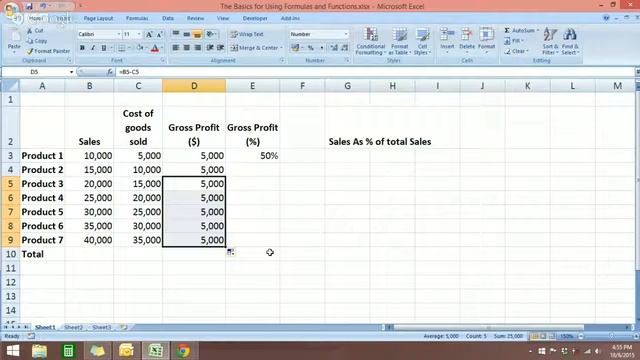Click the Fill Color bucket

140,48
